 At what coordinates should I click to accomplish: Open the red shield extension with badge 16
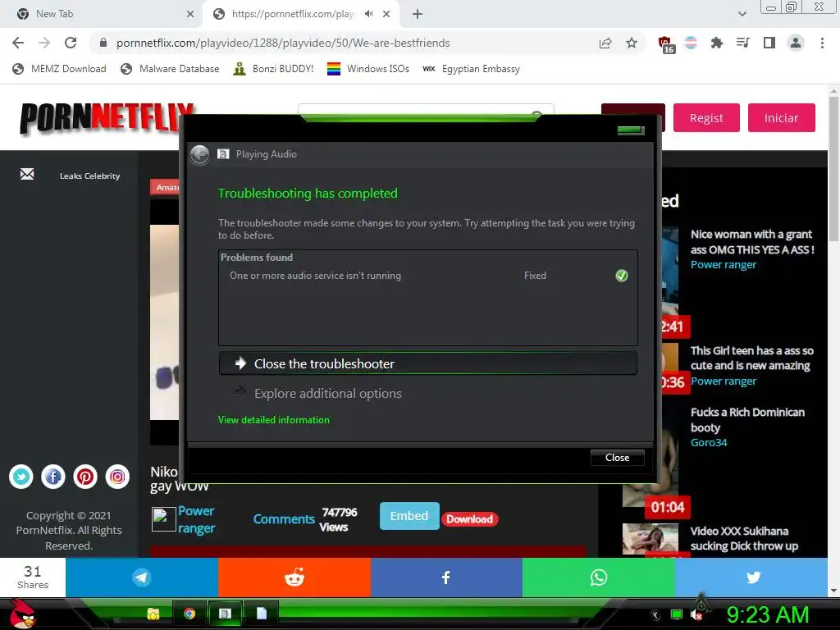click(x=666, y=44)
